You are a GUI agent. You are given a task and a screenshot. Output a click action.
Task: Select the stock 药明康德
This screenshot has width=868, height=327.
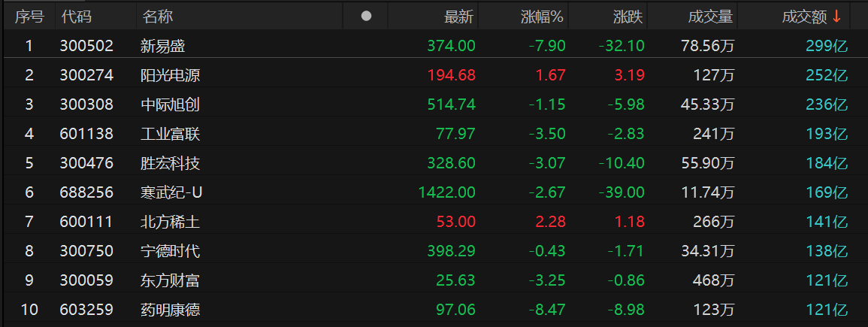(x=170, y=310)
